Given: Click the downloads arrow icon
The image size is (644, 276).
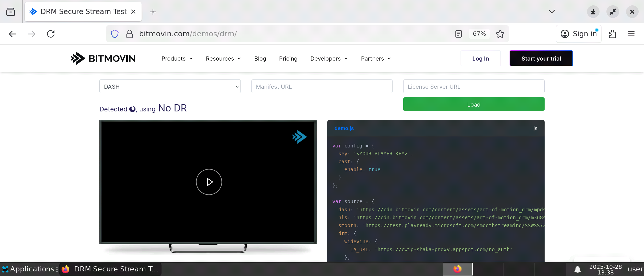Looking at the screenshot, I should click(593, 12).
